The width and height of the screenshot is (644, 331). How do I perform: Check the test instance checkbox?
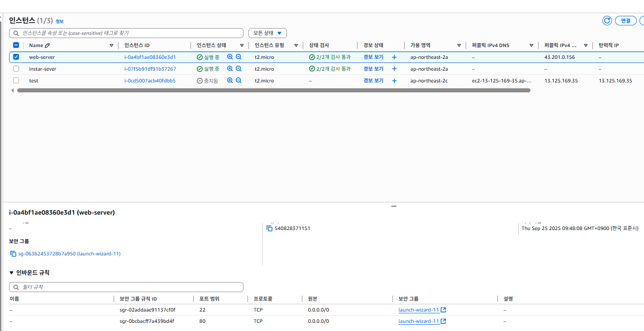pyautogui.click(x=16, y=81)
